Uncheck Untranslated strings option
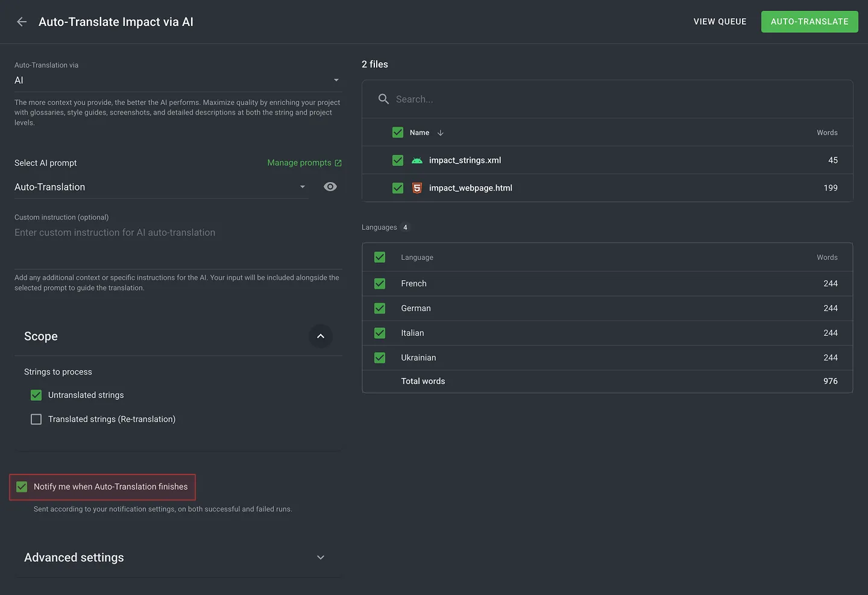The image size is (868, 595). point(36,395)
